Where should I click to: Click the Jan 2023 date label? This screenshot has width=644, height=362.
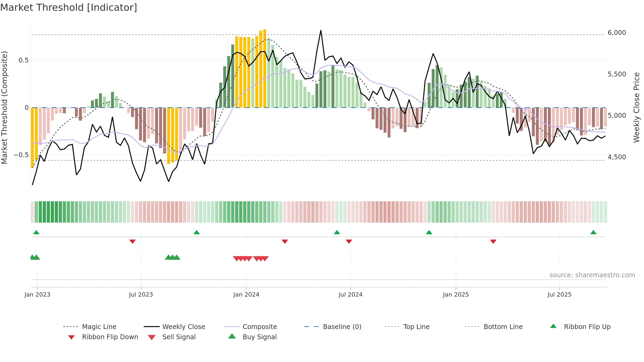point(37,294)
